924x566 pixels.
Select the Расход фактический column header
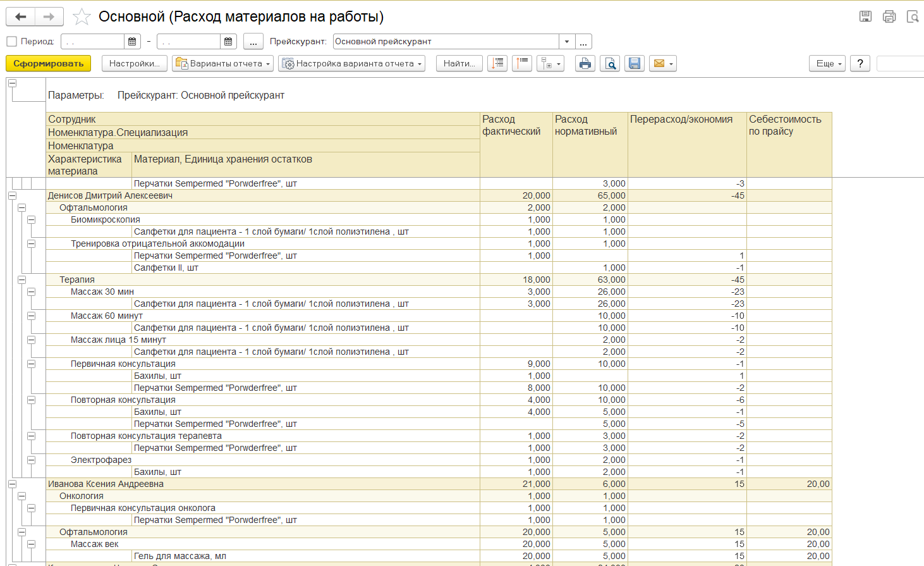click(516, 145)
